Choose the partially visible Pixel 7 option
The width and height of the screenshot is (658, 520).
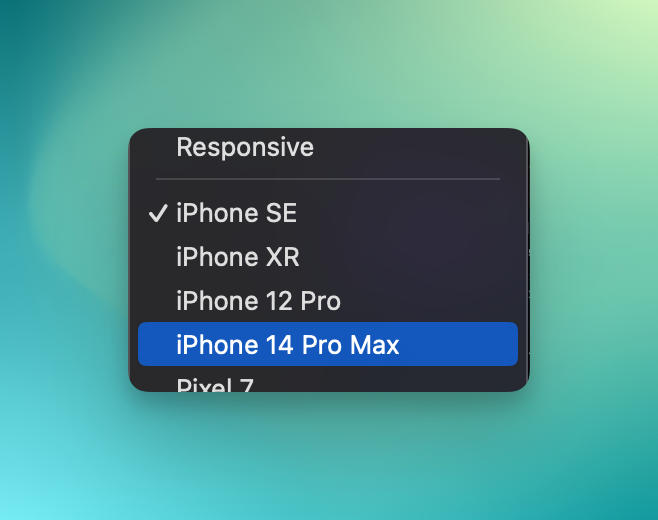click(328, 381)
